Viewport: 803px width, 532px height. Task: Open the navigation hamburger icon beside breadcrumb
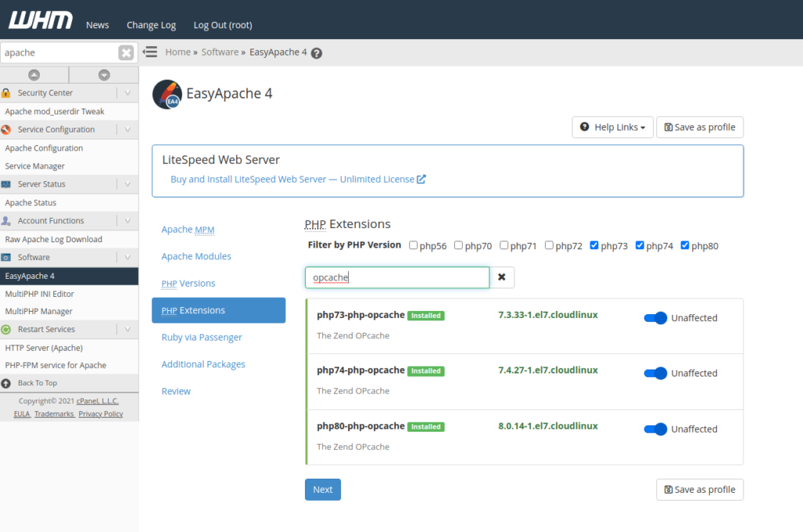pyautogui.click(x=148, y=52)
